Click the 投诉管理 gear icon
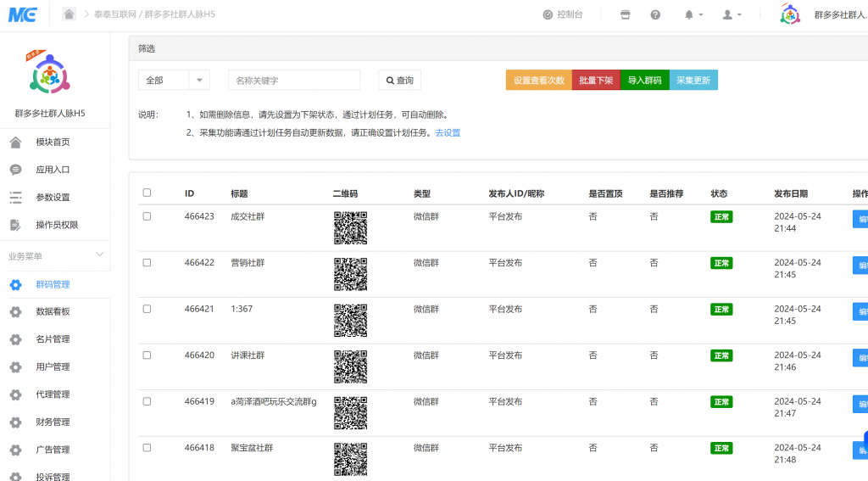Screen dimensions: 868x481 click(15, 477)
